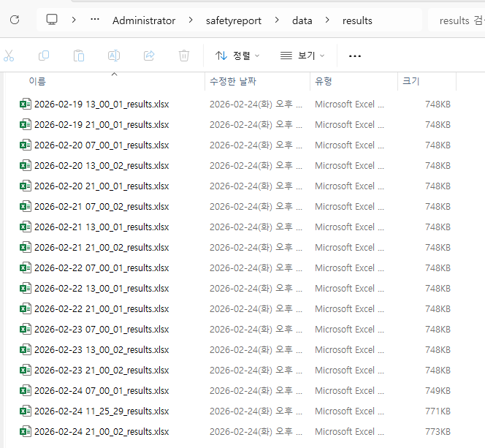Screen dimensions: 485x448
Task: Expand chevron after data breadcrumb
Action: click(x=327, y=20)
